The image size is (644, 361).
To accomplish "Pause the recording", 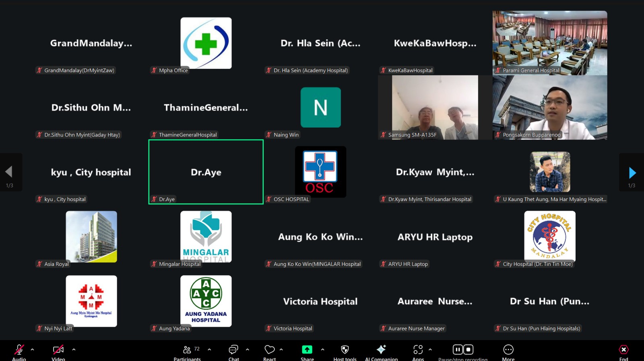I will tap(458, 349).
